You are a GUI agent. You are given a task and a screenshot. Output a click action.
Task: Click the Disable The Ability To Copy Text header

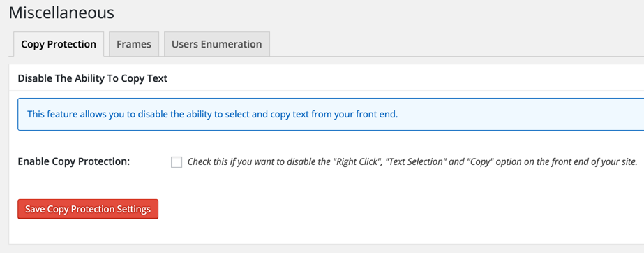click(93, 78)
